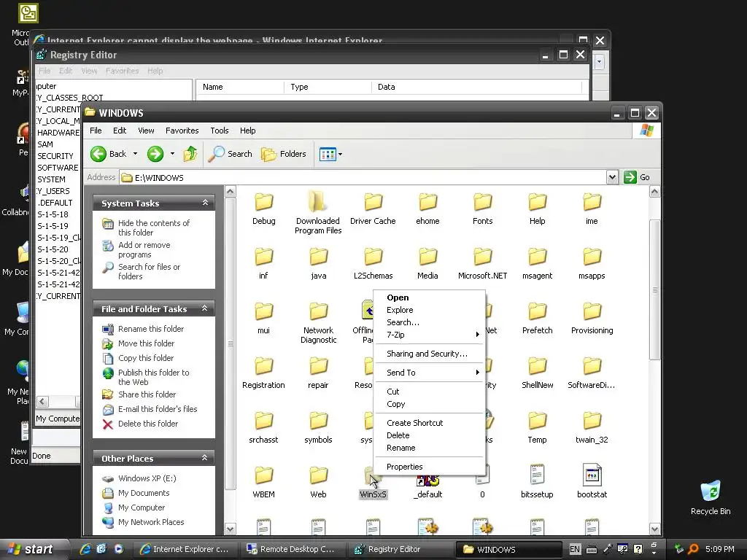
Task: Click the Go button beside address bar
Action: point(637,177)
